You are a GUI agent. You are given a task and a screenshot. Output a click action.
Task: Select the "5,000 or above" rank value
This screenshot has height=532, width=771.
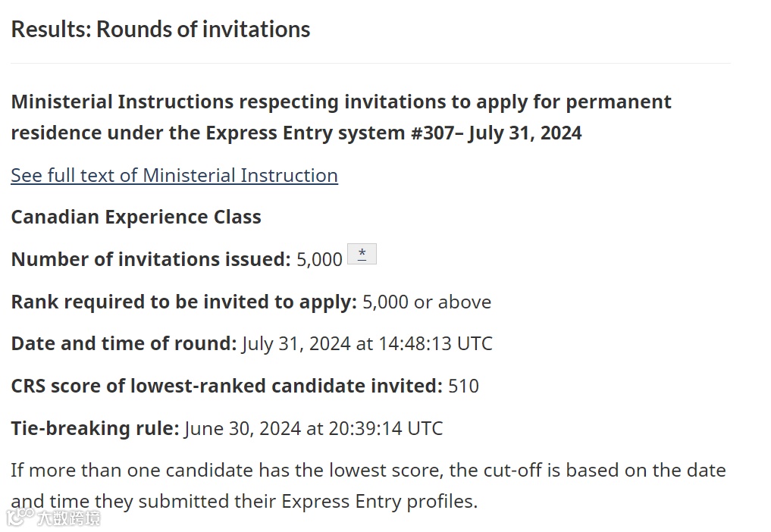427,302
